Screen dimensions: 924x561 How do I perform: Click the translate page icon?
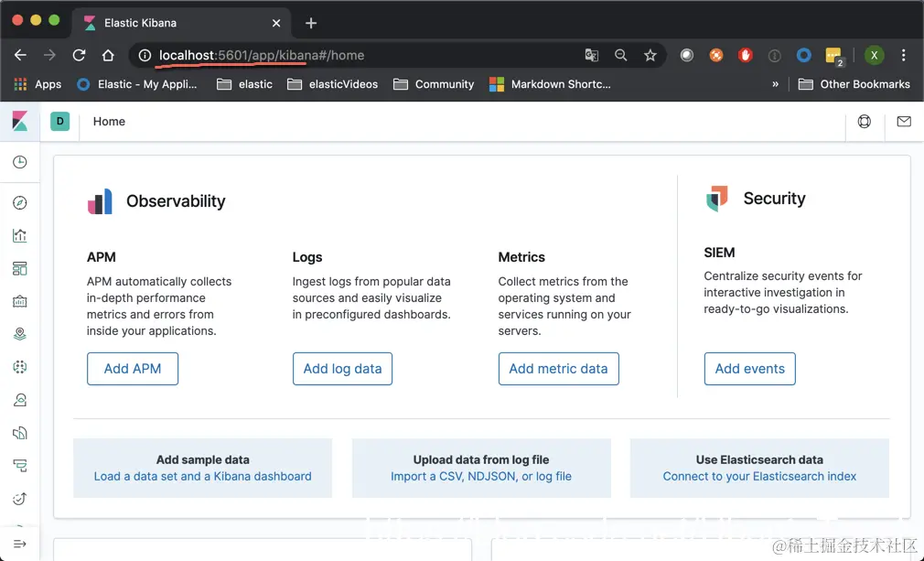point(591,56)
